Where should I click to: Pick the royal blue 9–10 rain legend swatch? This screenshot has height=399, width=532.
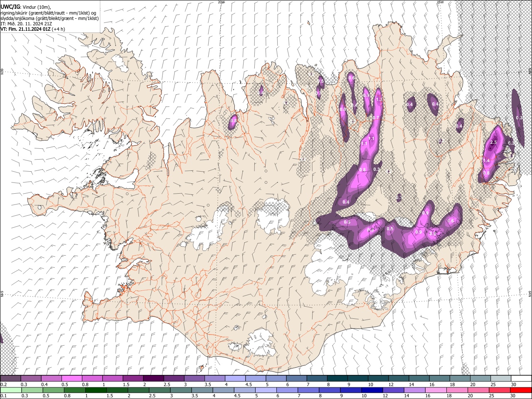[351, 390]
